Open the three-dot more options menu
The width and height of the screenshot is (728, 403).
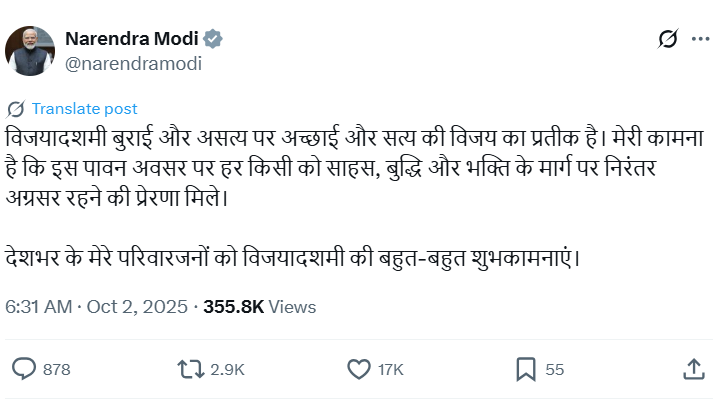click(x=698, y=39)
